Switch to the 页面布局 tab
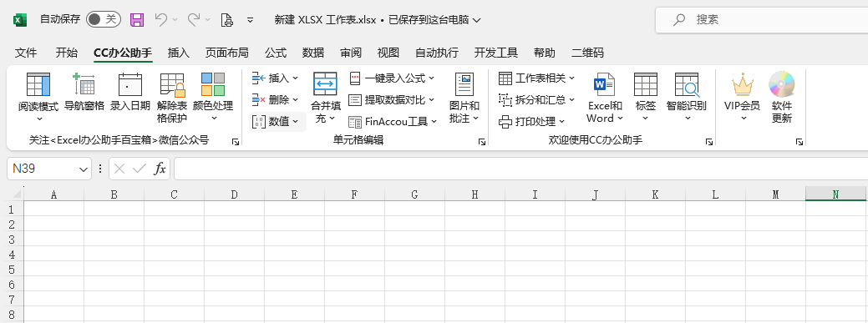Image resolution: width=868 pixels, height=323 pixels. click(226, 53)
